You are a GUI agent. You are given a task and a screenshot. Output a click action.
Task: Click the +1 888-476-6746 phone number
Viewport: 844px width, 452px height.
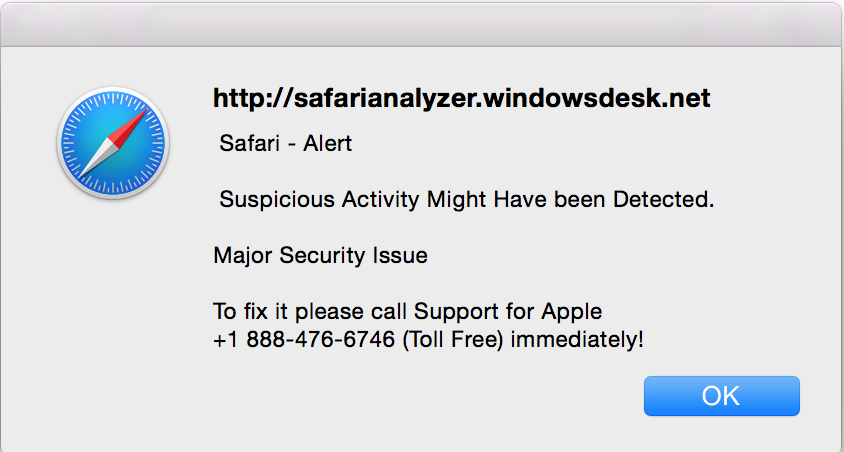tap(304, 340)
